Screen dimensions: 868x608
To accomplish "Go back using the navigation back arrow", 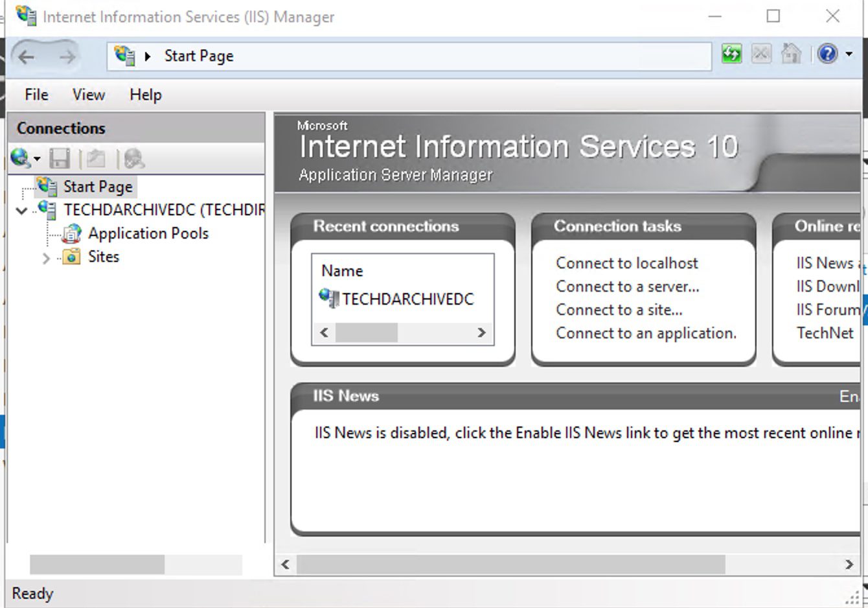I will 27,56.
